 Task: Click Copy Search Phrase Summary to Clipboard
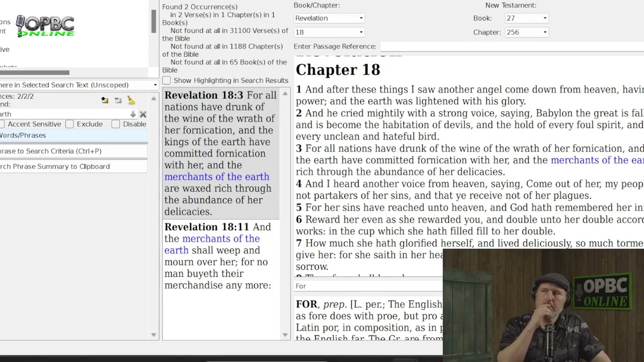pyautogui.click(x=73, y=166)
